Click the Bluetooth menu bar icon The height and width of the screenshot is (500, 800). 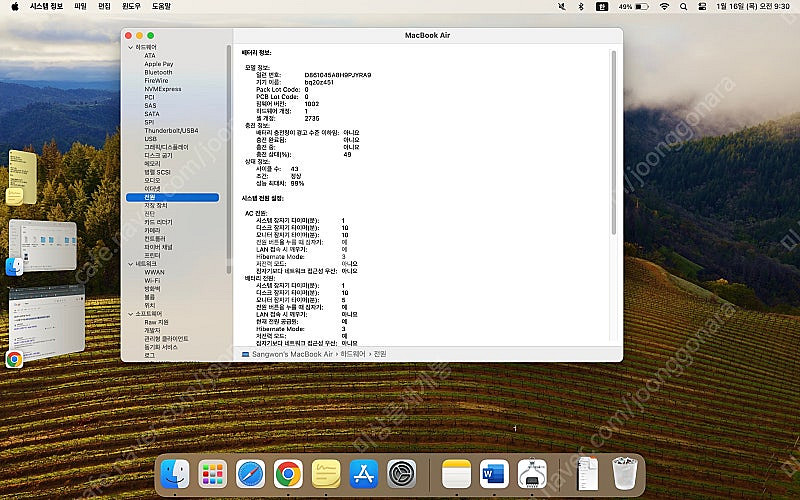click(581, 7)
